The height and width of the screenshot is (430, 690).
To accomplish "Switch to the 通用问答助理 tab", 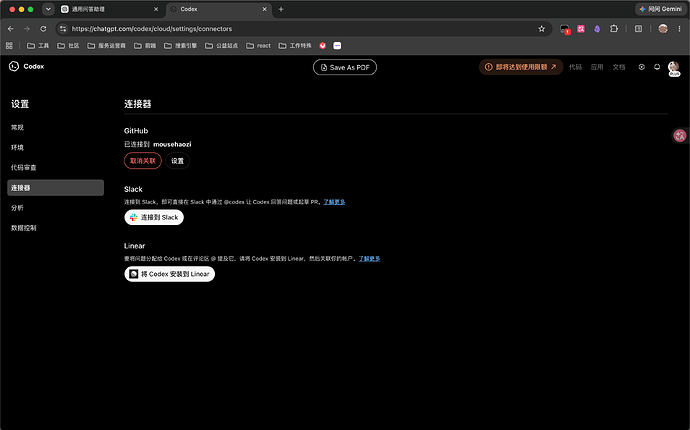I will tap(110, 9).
